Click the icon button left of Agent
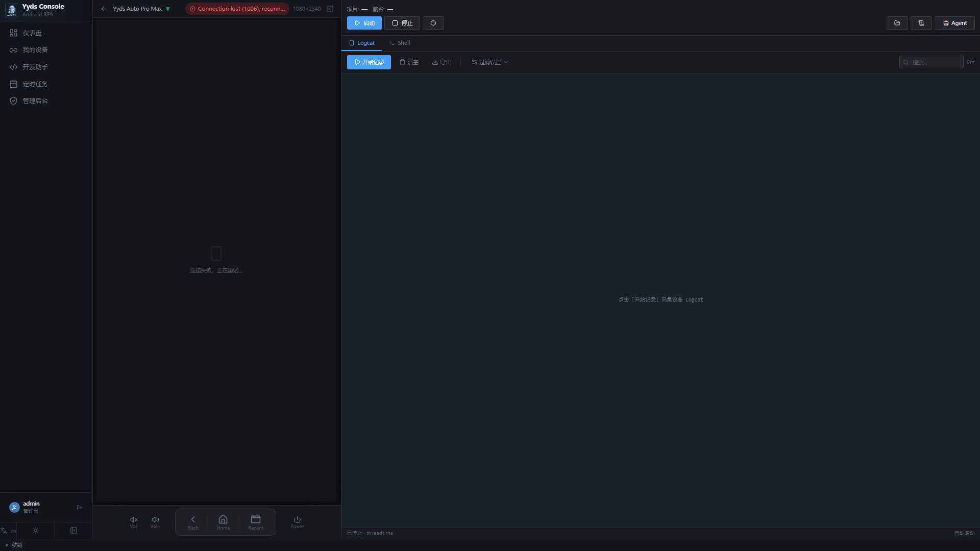980x551 pixels. (921, 23)
